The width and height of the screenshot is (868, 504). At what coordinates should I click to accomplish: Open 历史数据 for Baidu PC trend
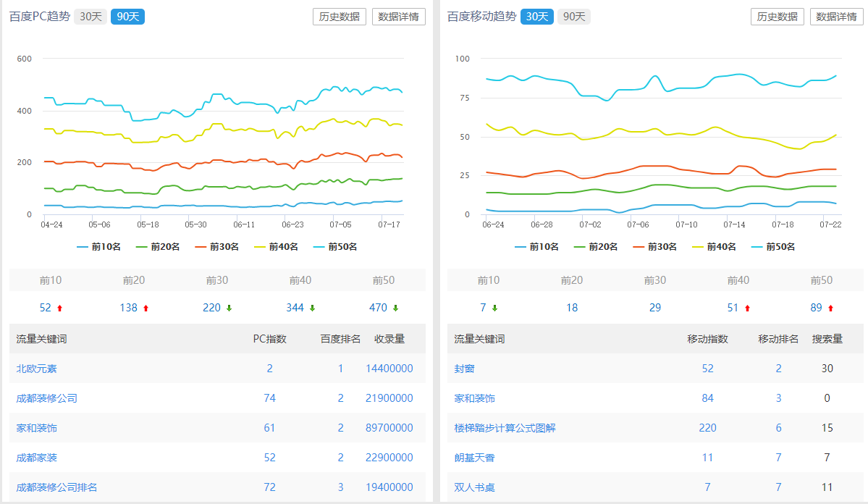[340, 17]
